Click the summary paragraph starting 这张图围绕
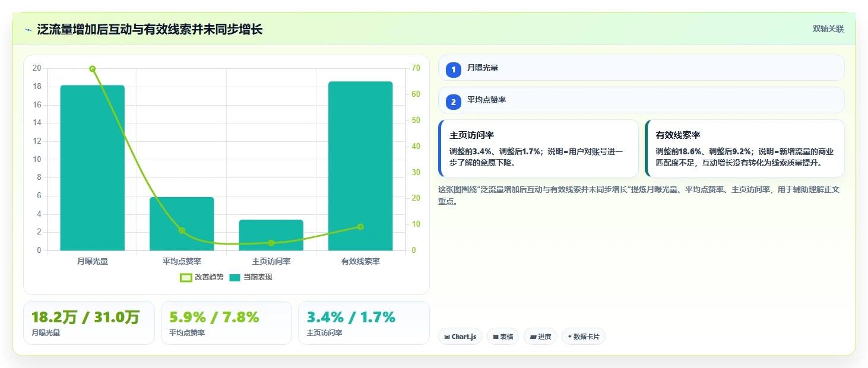The height and width of the screenshot is (368, 868). tap(639, 195)
